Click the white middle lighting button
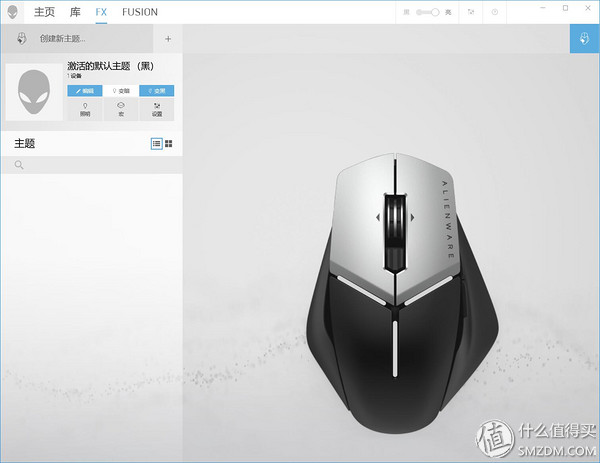 tap(121, 91)
